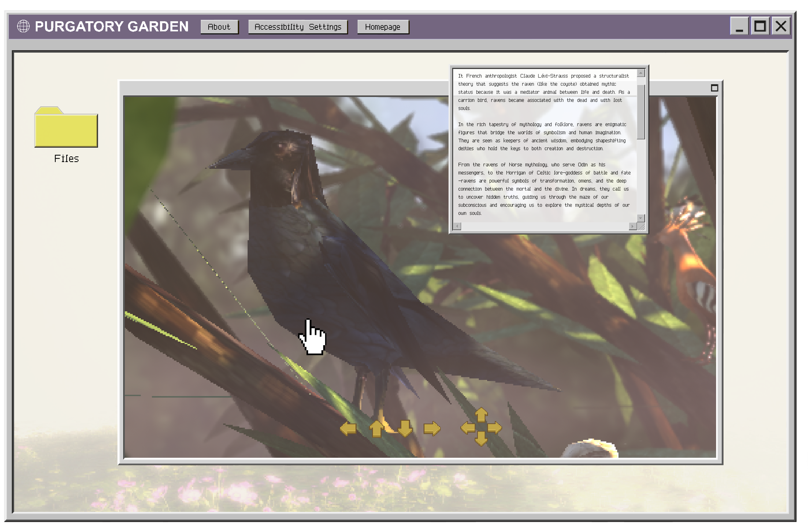Click the resize grip on the text panel

click(x=641, y=227)
